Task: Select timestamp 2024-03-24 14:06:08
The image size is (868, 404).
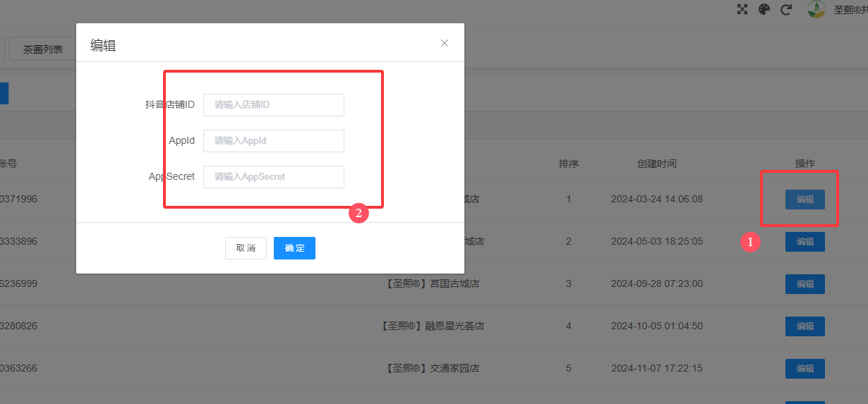Action: click(657, 200)
